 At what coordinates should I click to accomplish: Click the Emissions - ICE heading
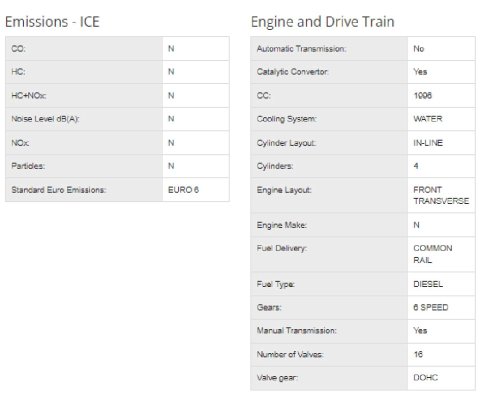point(52,22)
